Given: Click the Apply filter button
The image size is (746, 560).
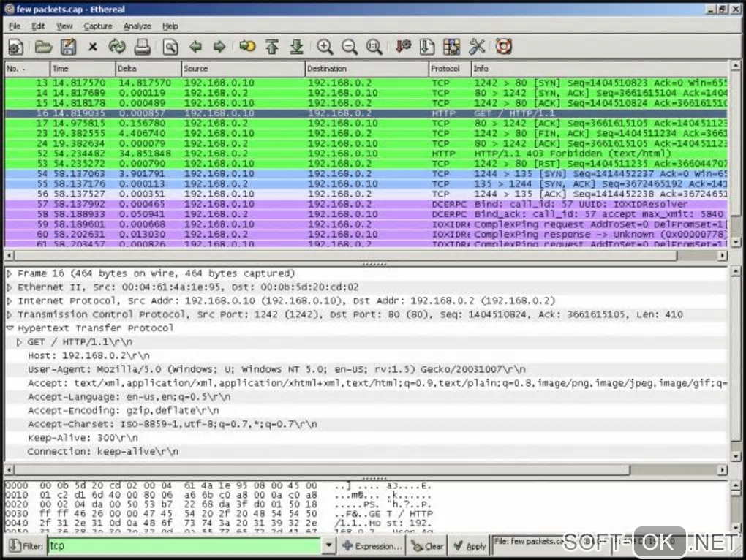Looking at the screenshot, I should coord(469,546).
